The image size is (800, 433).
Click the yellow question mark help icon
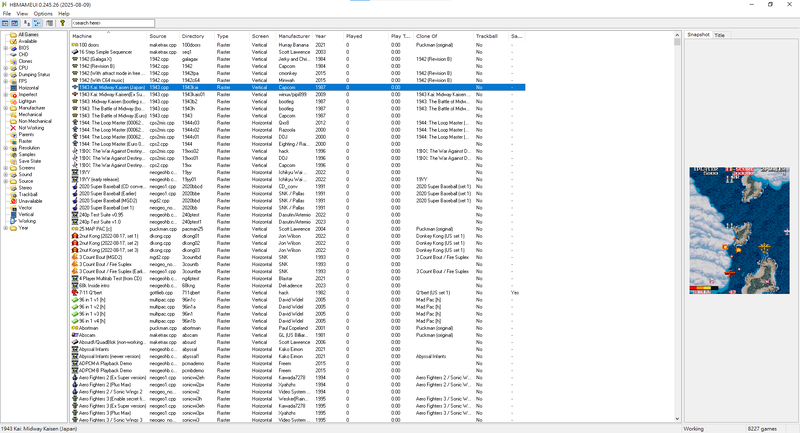tap(62, 23)
